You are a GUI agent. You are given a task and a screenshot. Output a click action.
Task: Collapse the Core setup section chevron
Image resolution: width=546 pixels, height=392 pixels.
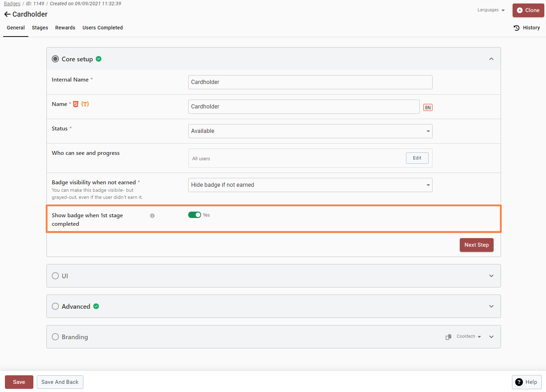(x=491, y=59)
